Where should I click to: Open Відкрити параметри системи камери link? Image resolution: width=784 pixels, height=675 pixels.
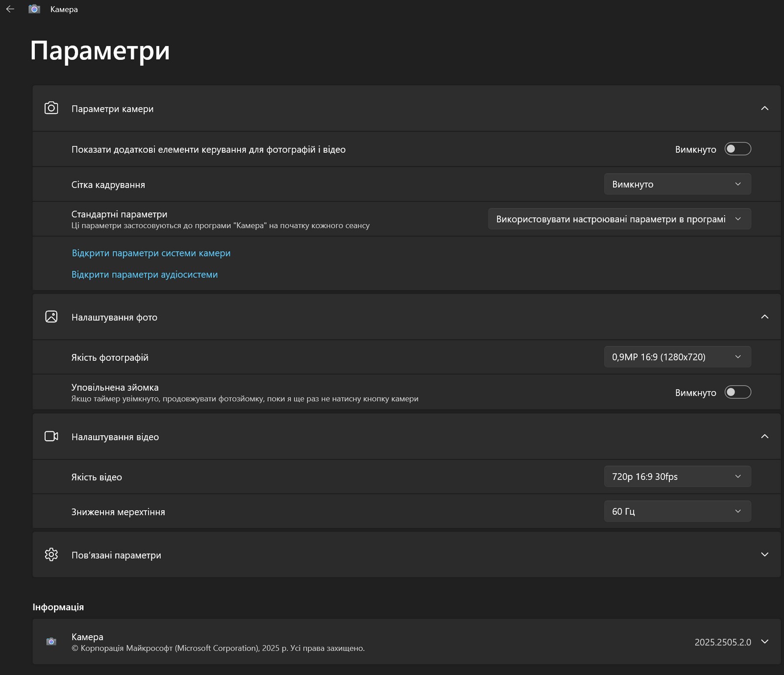click(151, 253)
